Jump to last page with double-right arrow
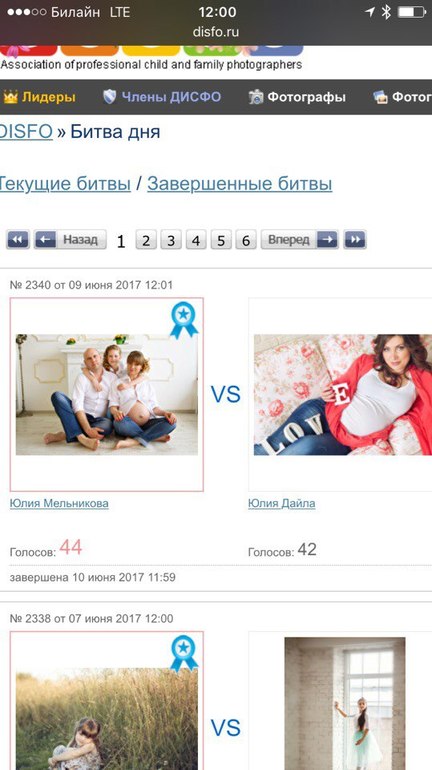Image resolution: width=432 pixels, height=770 pixels. pos(354,240)
